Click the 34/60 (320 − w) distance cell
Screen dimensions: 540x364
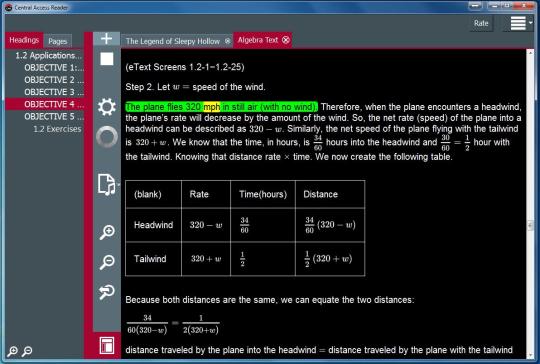tap(330, 225)
